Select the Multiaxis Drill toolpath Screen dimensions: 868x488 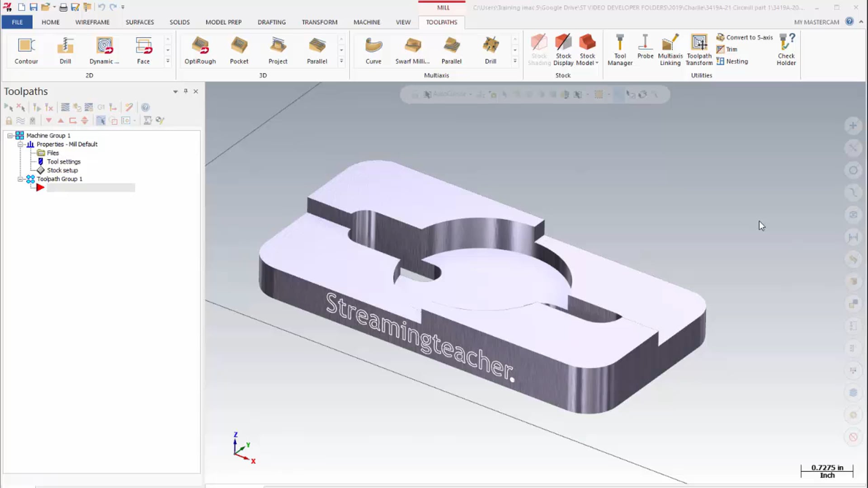pyautogui.click(x=491, y=51)
